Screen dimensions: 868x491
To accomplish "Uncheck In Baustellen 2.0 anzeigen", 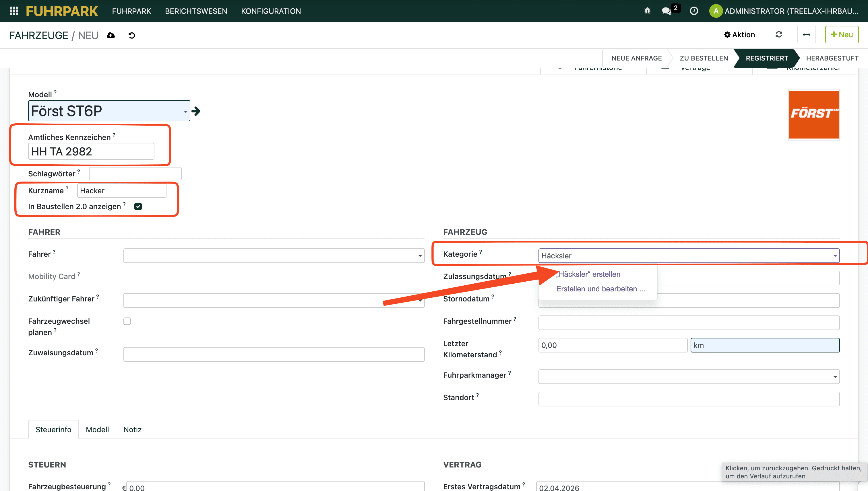I will tap(138, 206).
